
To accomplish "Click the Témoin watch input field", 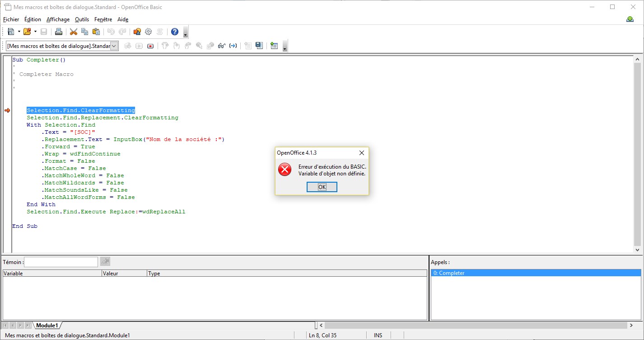I will coord(61,262).
